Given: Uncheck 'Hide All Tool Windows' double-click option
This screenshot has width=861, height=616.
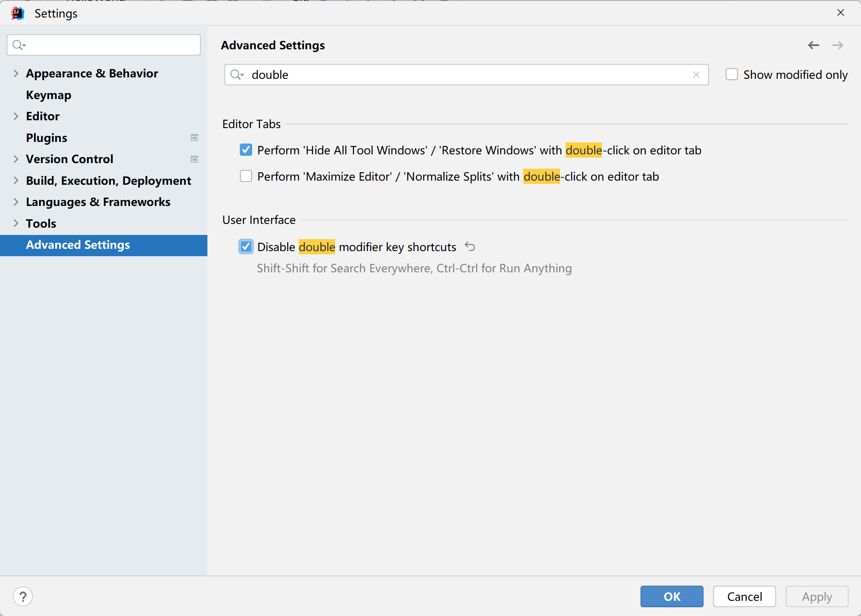Looking at the screenshot, I should (x=246, y=150).
